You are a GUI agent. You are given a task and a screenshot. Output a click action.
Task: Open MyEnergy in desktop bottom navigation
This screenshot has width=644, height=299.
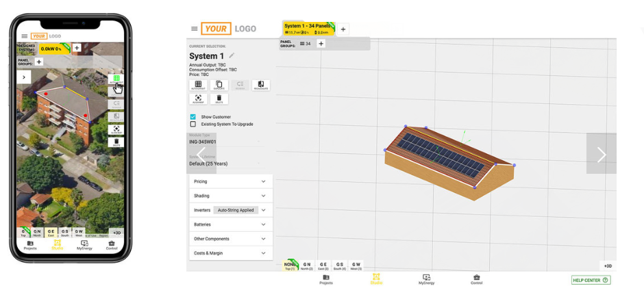tap(426, 280)
